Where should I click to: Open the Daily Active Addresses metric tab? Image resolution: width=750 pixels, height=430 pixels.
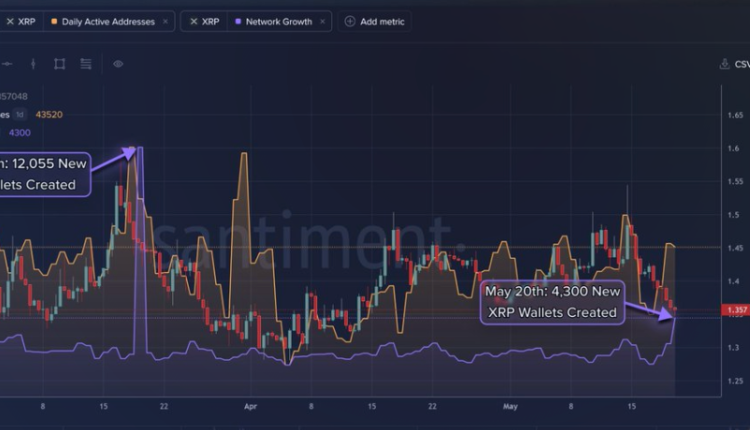pos(108,22)
